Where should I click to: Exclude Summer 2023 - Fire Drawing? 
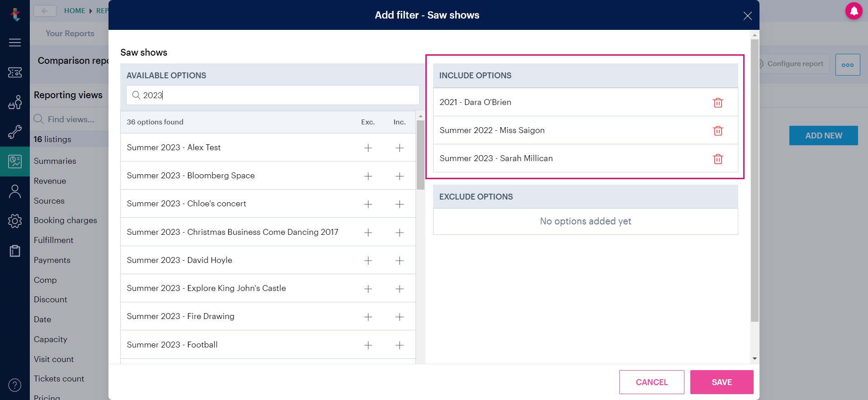(x=368, y=317)
